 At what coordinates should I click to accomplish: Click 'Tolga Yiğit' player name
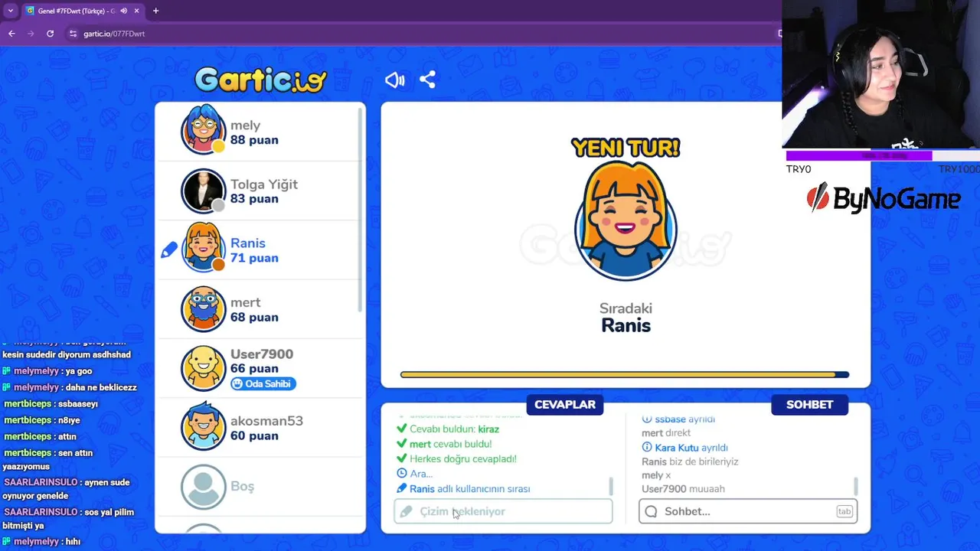point(264,184)
